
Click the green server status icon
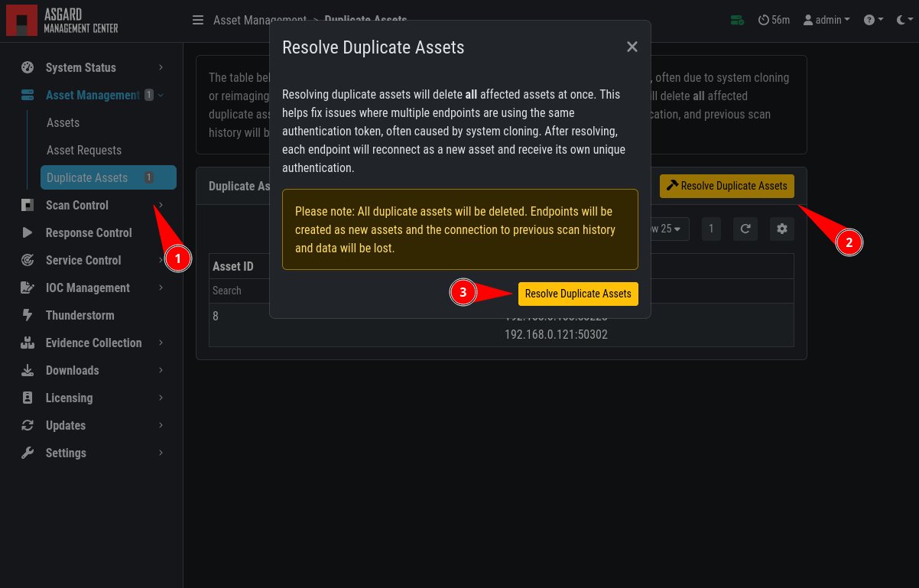[x=737, y=20]
